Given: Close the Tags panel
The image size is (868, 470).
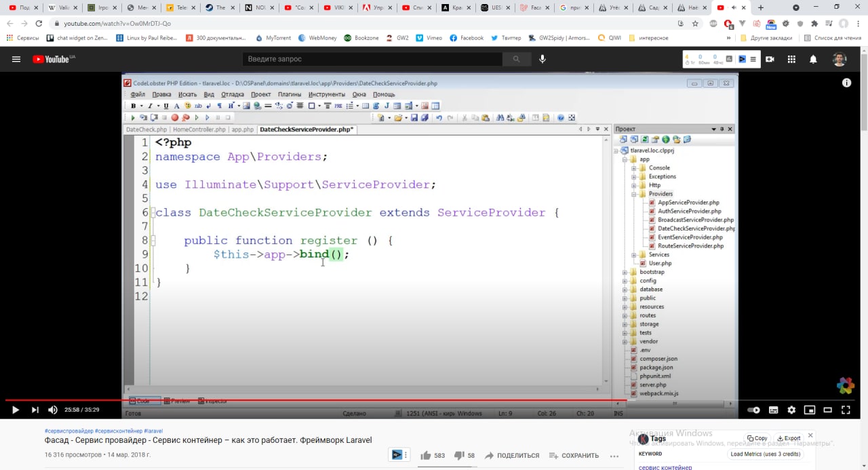Looking at the screenshot, I should (810, 435).
